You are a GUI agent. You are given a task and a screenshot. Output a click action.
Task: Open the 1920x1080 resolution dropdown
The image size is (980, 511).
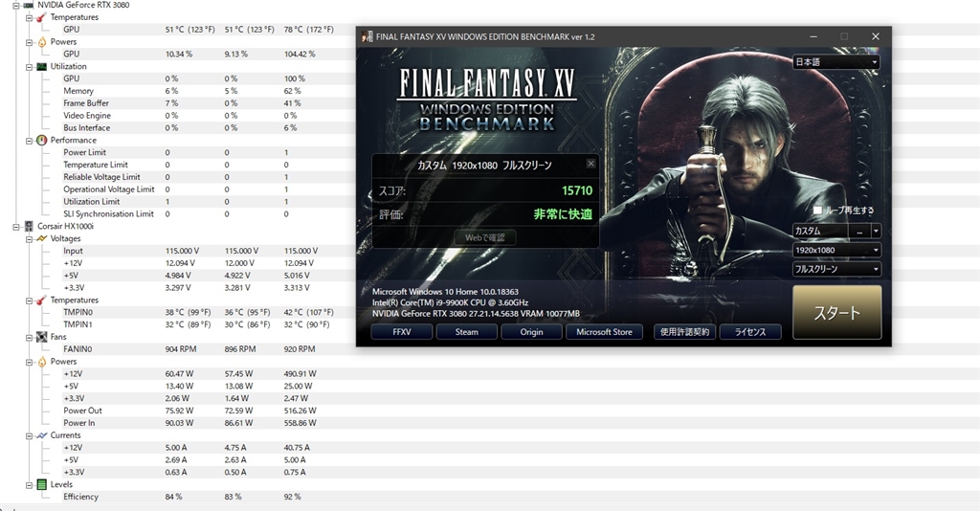click(x=836, y=250)
